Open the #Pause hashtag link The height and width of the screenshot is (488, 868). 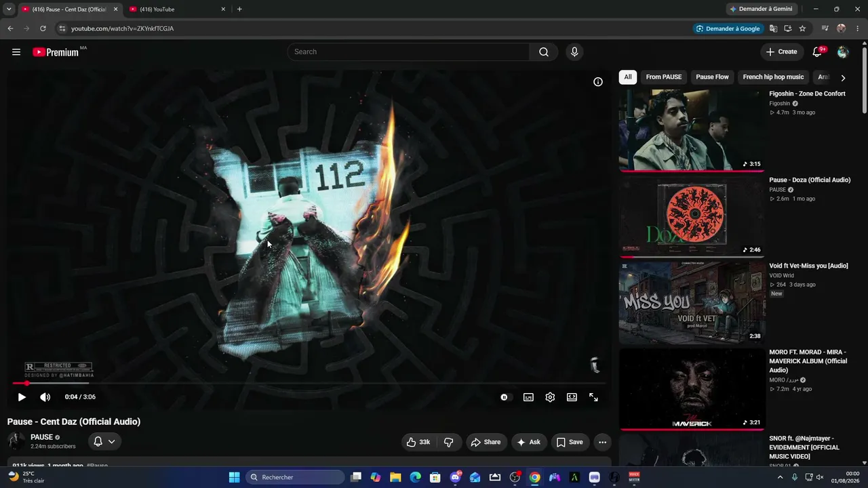97,466
